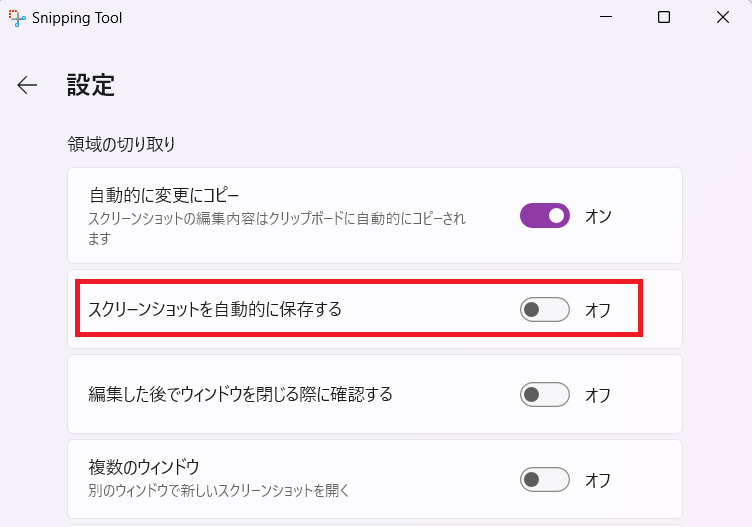Click the 編集した後でウィンドウを閉じる際に確認する label
Image resolution: width=752 pixels, height=527 pixels.
pos(240,394)
